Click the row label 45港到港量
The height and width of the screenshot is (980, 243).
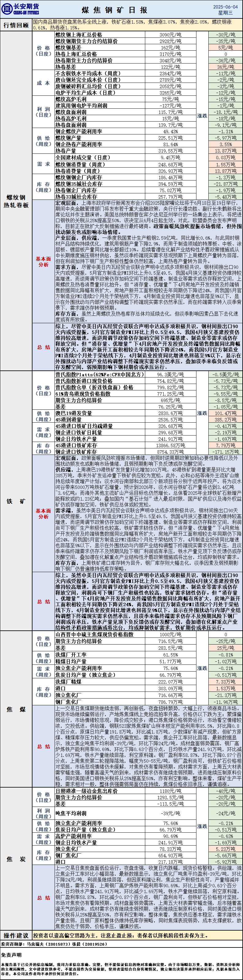click(x=68, y=420)
